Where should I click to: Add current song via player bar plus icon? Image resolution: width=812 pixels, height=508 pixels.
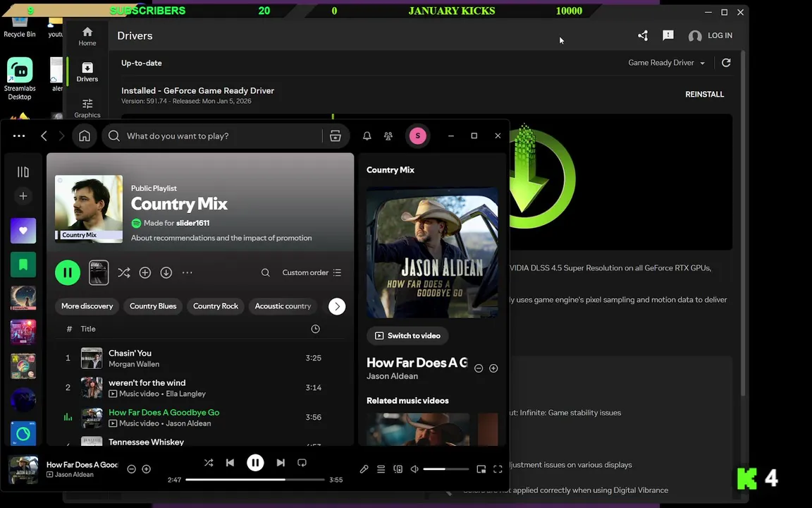pyautogui.click(x=147, y=469)
